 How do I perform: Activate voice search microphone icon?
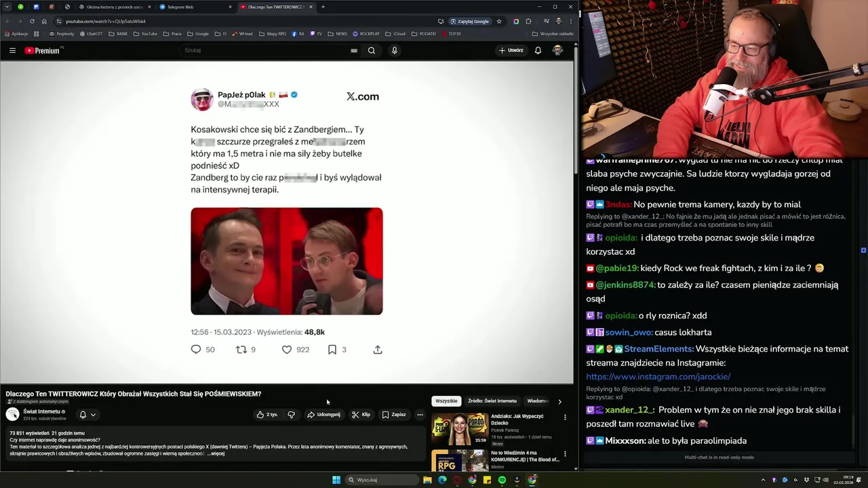(x=394, y=50)
